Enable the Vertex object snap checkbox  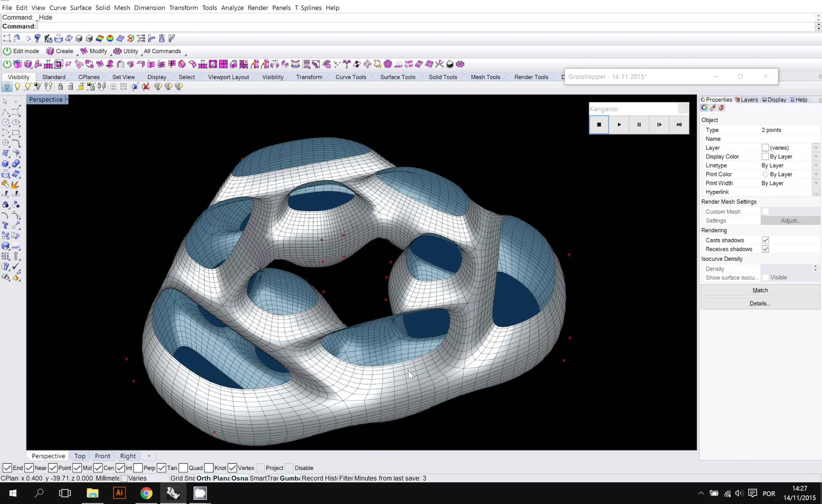(232, 468)
